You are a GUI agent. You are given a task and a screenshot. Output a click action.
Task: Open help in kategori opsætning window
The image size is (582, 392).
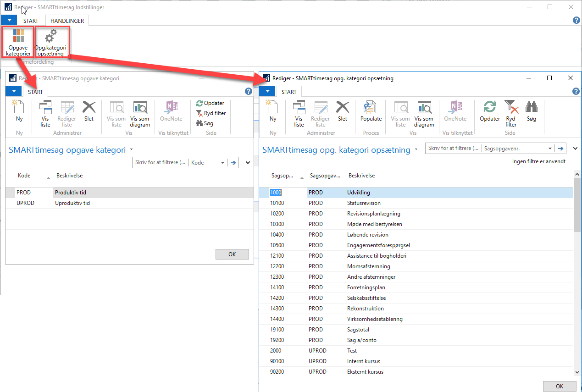(x=576, y=91)
